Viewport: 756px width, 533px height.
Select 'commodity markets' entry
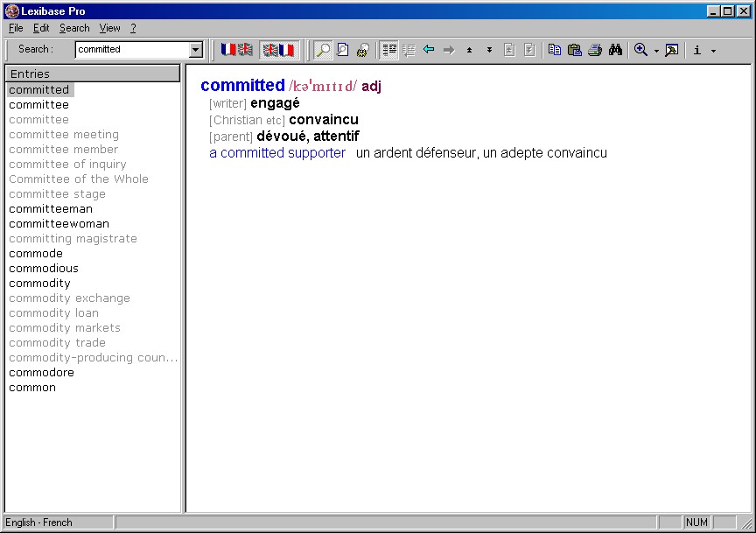[65, 328]
